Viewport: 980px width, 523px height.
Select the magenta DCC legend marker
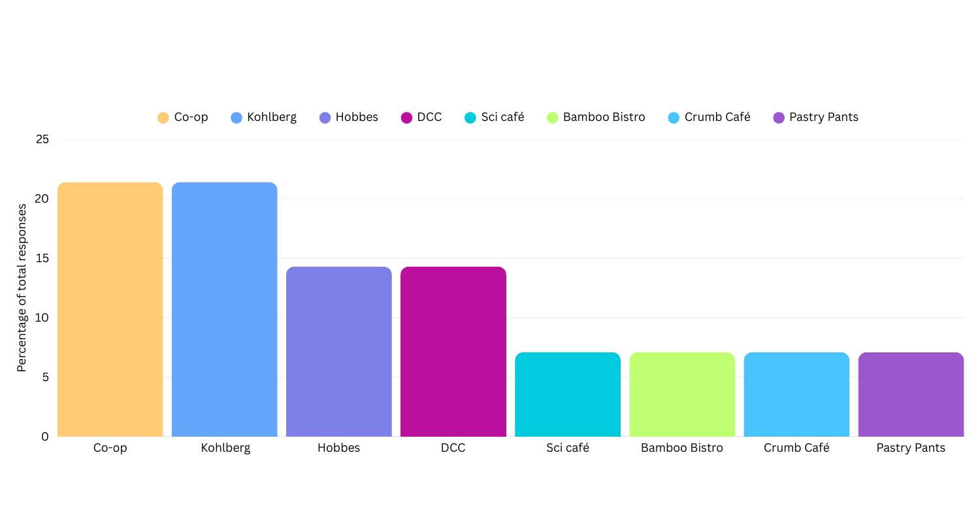click(406, 118)
